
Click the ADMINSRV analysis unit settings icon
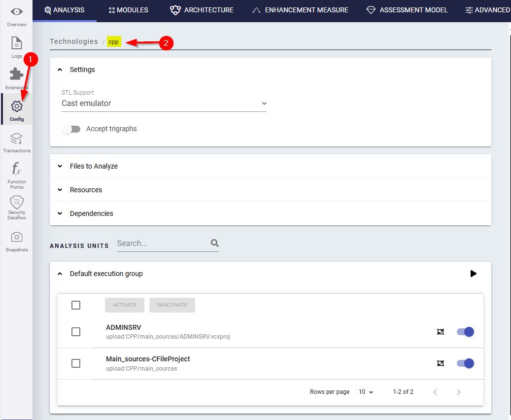(441, 332)
